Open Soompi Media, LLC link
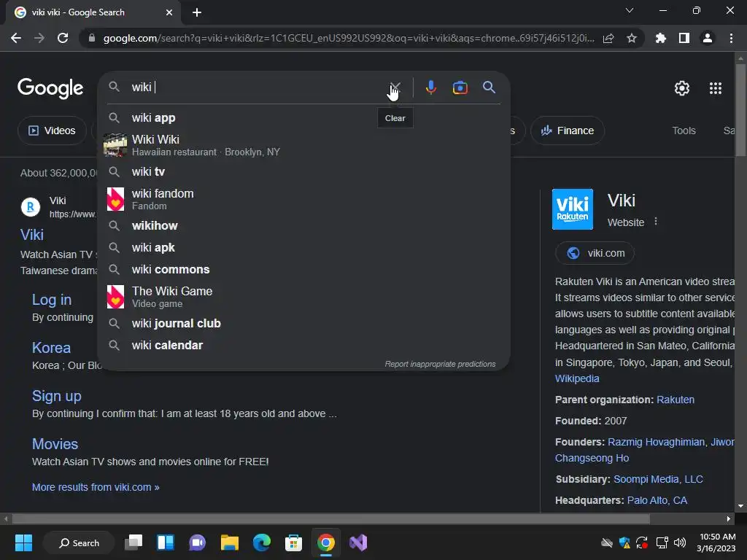 click(658, 479)
